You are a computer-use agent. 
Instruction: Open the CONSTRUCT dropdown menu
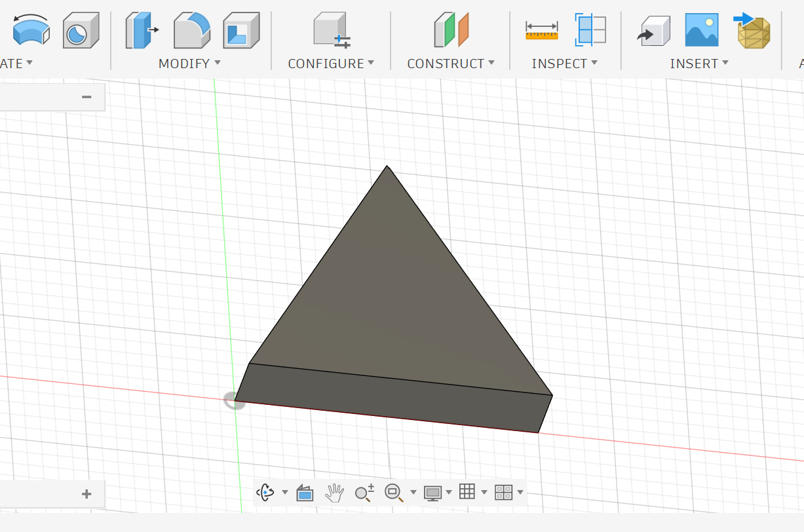coord(451,64)
